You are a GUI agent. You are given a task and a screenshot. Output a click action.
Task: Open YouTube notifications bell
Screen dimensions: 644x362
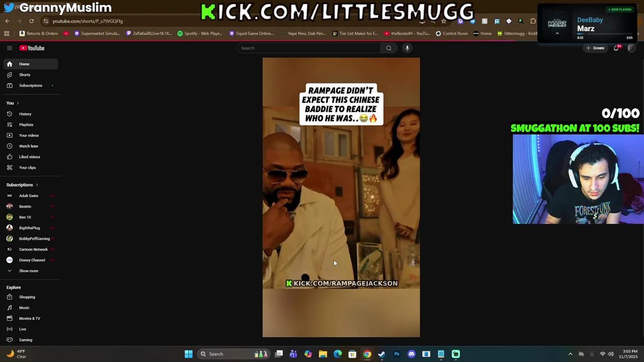coord(616,48)
